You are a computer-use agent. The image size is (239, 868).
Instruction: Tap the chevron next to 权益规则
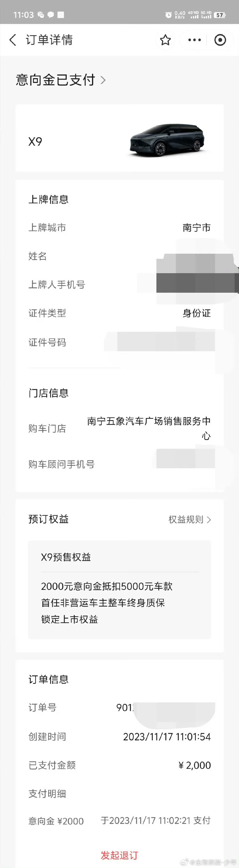pos(209,520)
